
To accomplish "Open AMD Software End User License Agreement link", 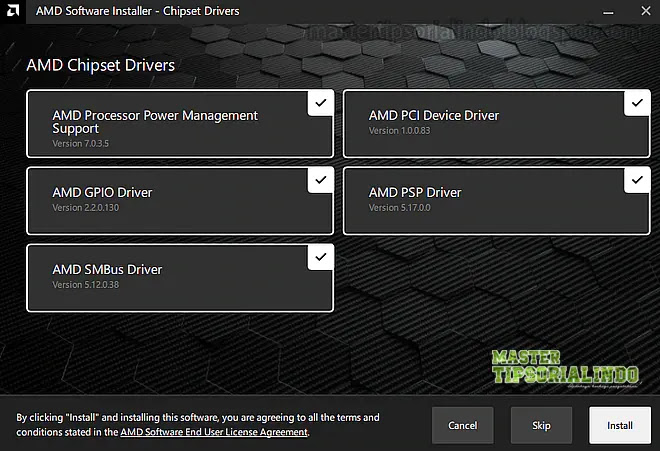I will click(214, 432).
